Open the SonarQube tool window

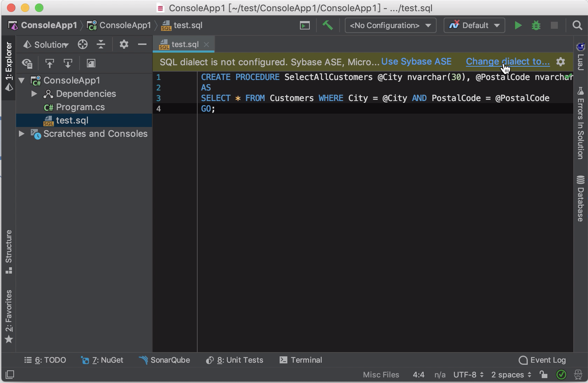[164, 360]
